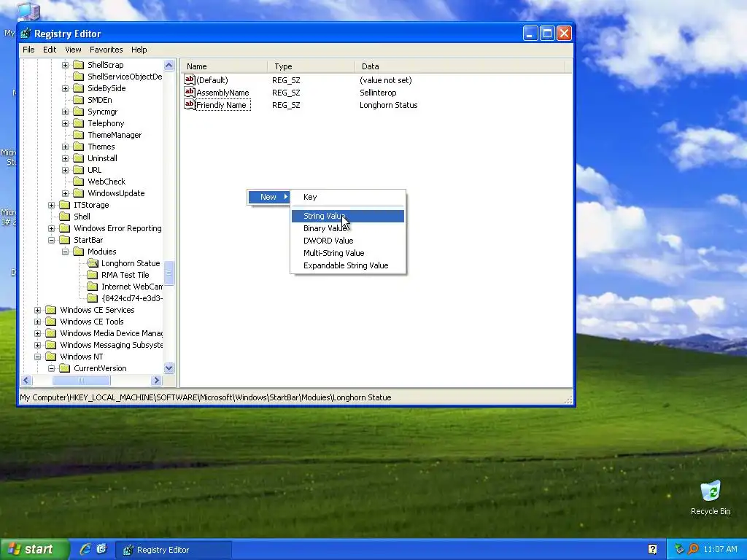Screen dimensions: 747x560
Task: Click Registry Editor taskbar button
Action: click(174, 550)
